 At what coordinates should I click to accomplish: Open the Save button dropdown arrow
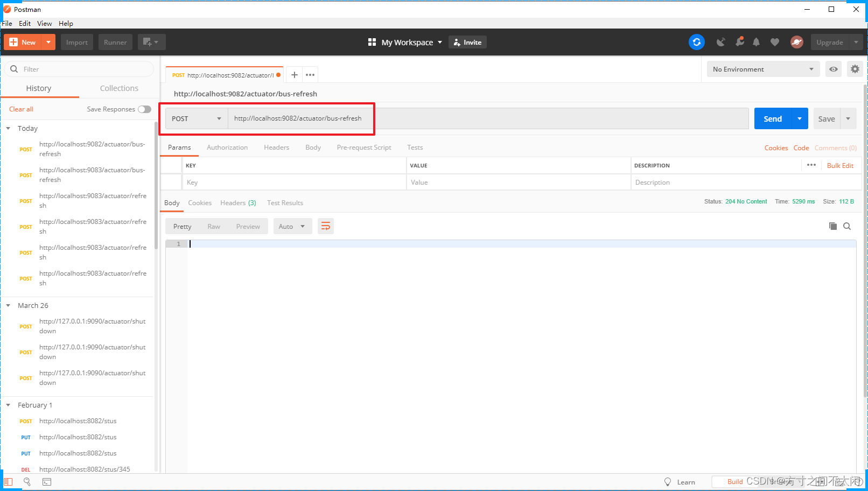tap(848, 118)
